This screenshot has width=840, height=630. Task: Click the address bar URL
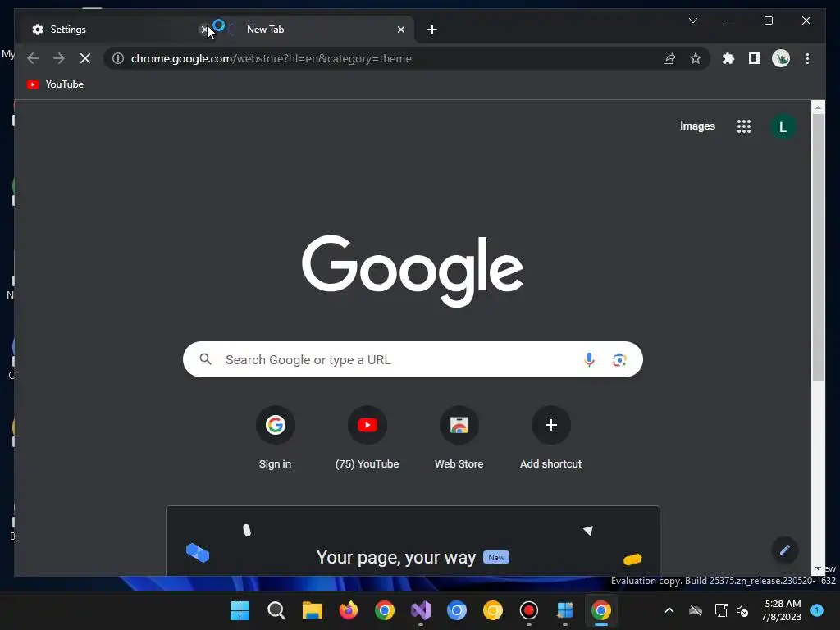click(x=271, y=58)
